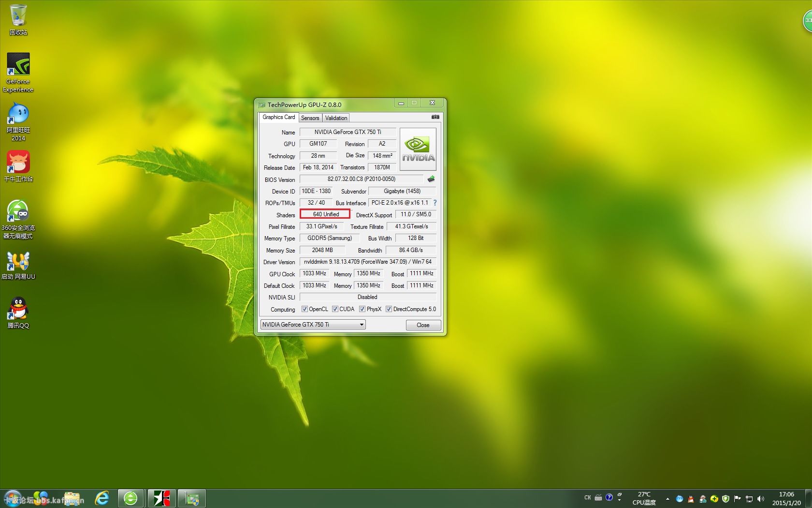
Task: Toggle the PhysX checkbox
Action: coord(362,309)
